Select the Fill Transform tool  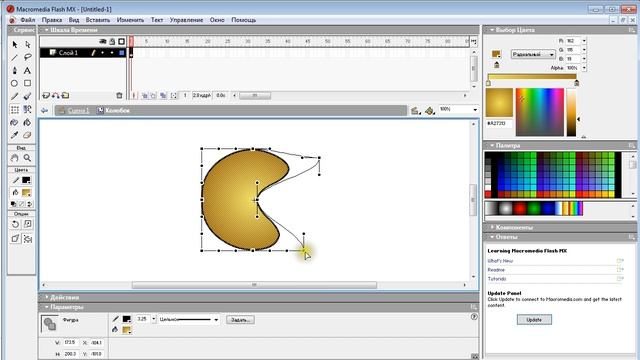click(x=27, y=109)
